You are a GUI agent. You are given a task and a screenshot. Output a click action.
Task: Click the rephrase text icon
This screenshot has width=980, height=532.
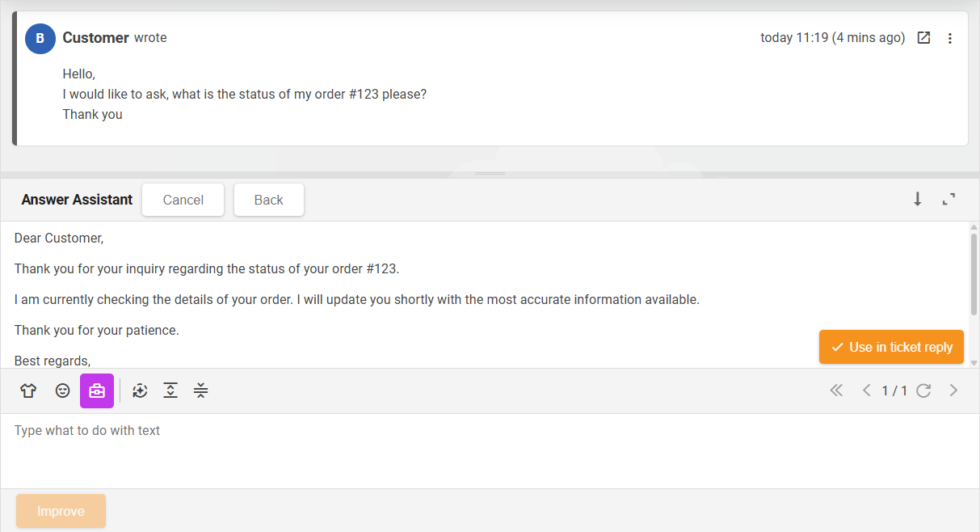140,391
